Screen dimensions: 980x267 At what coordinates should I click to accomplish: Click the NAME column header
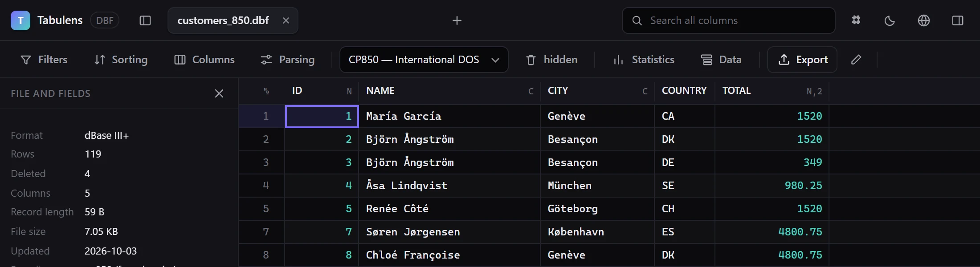pos(450,91)
